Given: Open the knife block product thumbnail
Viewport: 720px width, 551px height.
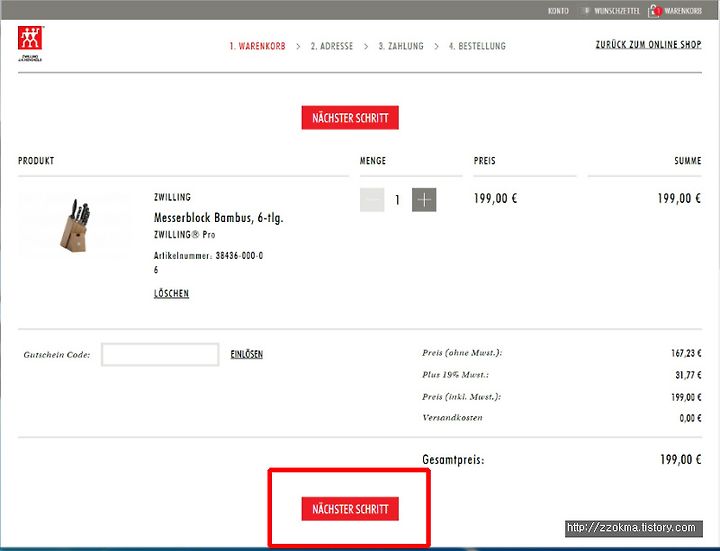Looking at the screenshot, I should point(74,225).
